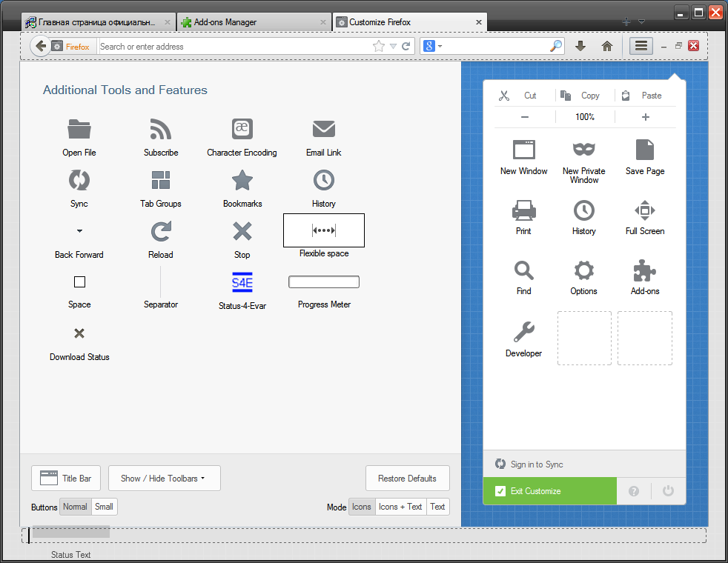Screen dimensions: 728x563
Task: Select the Status-4-Evar icon
Action: click(x=242, y=282)
